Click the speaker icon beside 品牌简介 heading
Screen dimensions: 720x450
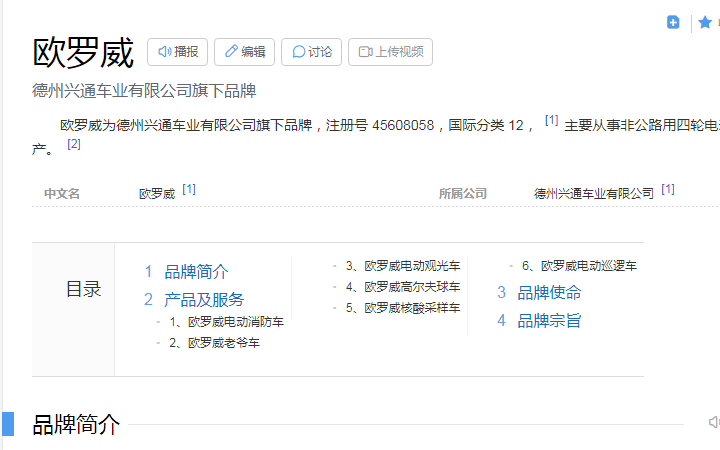[714, 422]
